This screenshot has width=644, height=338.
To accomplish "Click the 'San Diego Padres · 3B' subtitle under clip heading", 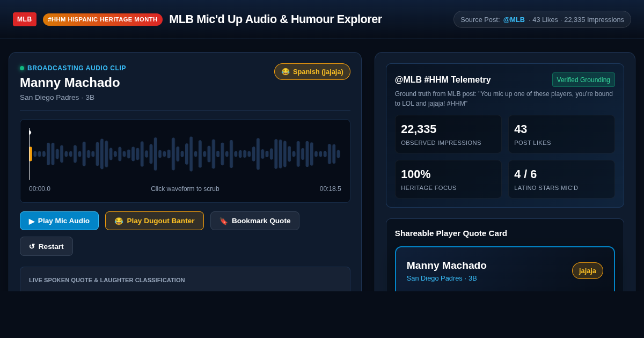I will click(57, 97).
